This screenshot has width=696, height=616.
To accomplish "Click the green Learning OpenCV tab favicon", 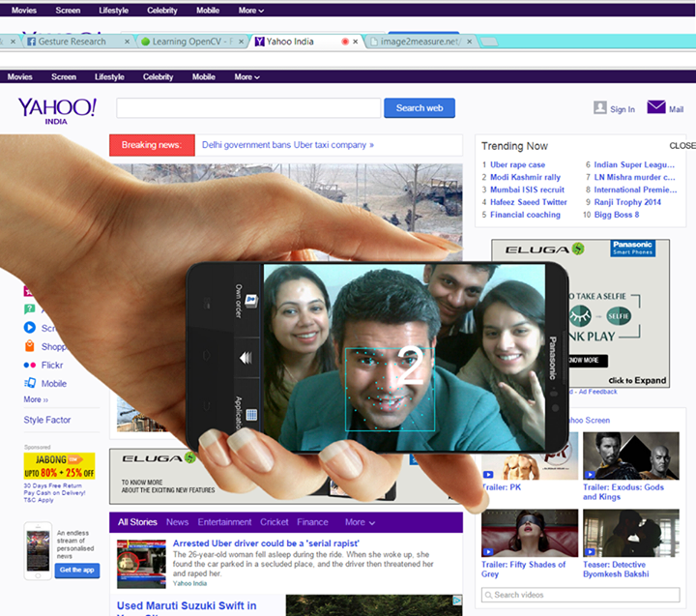I will pos(145,42).
